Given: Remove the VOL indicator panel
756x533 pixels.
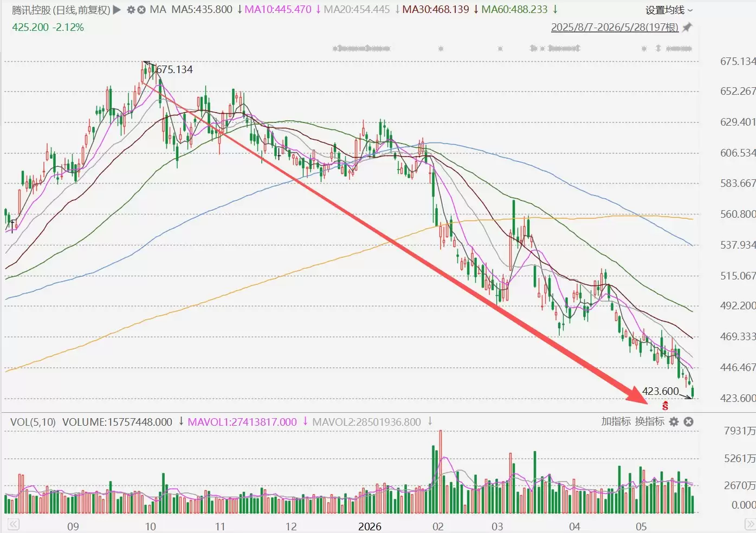Looking at the screenshot, I should point(688,421).
